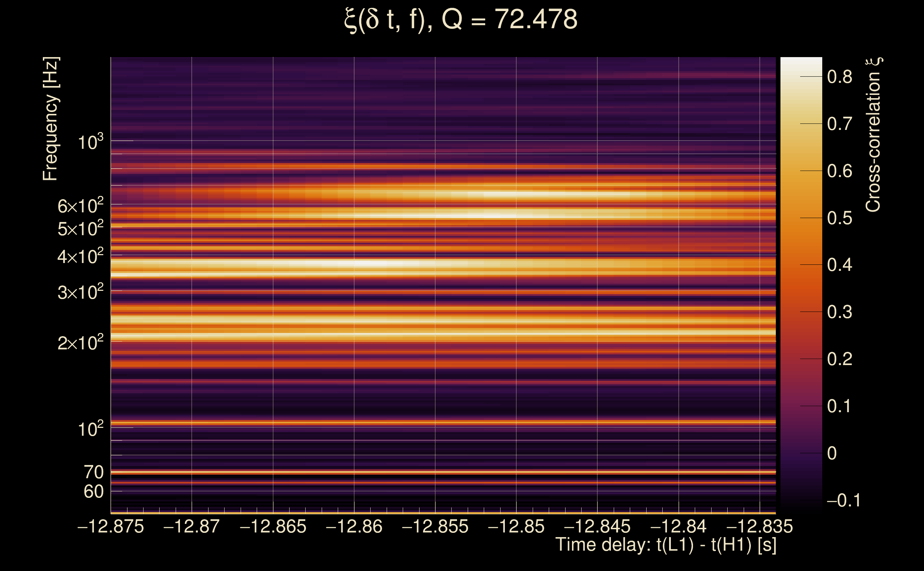924x571 pixels.
Task: Click the plot title showing Q = 72.478
Action: [x=461, y=20]
